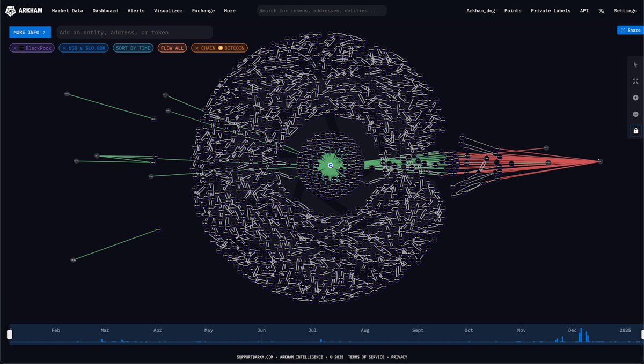
Task: Open Market Data menu
Action: [67, 11]
